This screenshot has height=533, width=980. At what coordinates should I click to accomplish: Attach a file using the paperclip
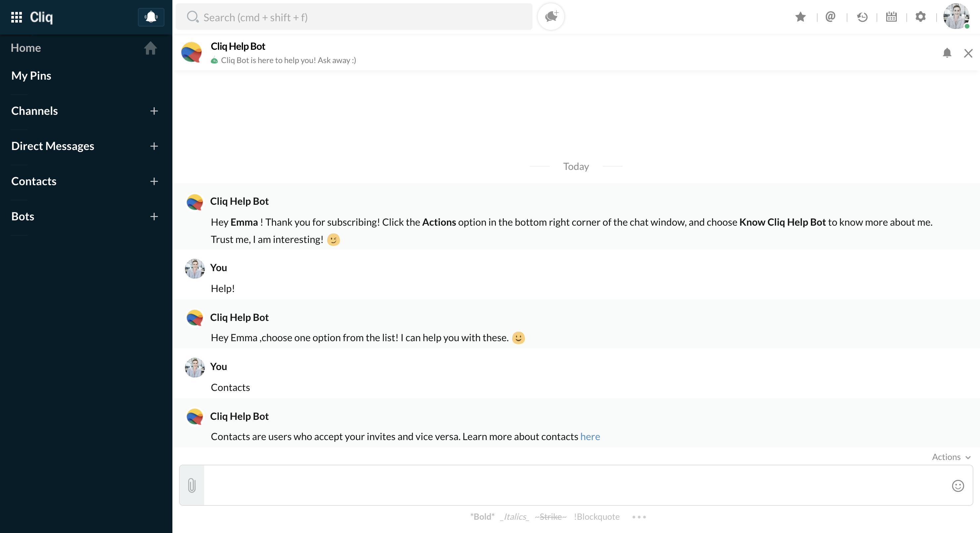tap(191, 486)
